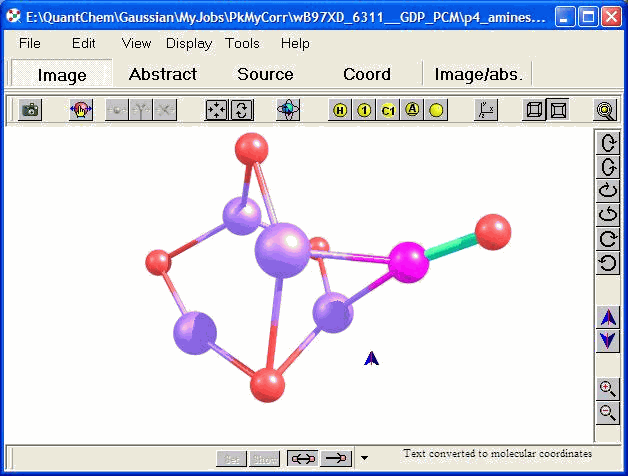Click the magnifier icon in top toolbar
Image resolution: width=628 pixels, height=476 pixels.
point(605,111)
